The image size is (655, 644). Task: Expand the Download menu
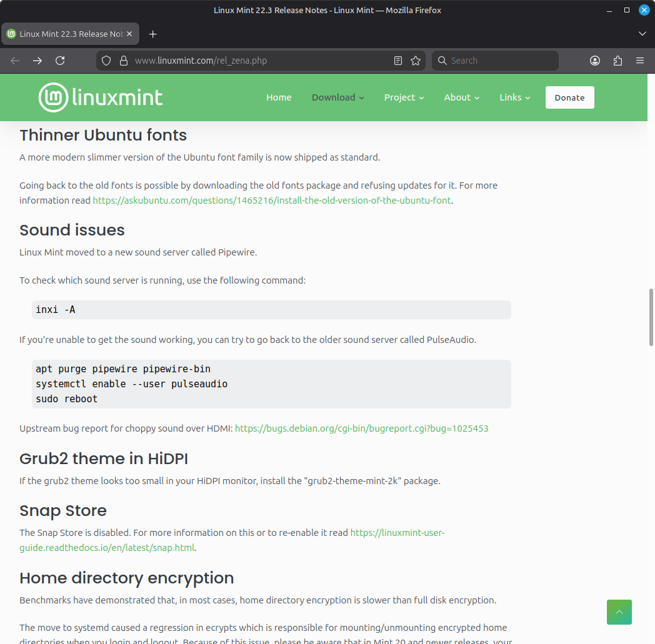[x=338, y=97]
